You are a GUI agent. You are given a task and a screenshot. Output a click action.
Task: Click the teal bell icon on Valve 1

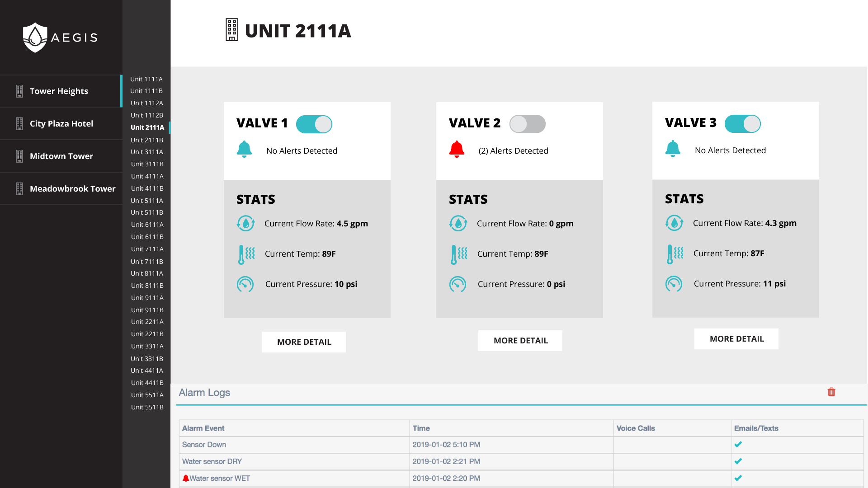click(244, 149)
